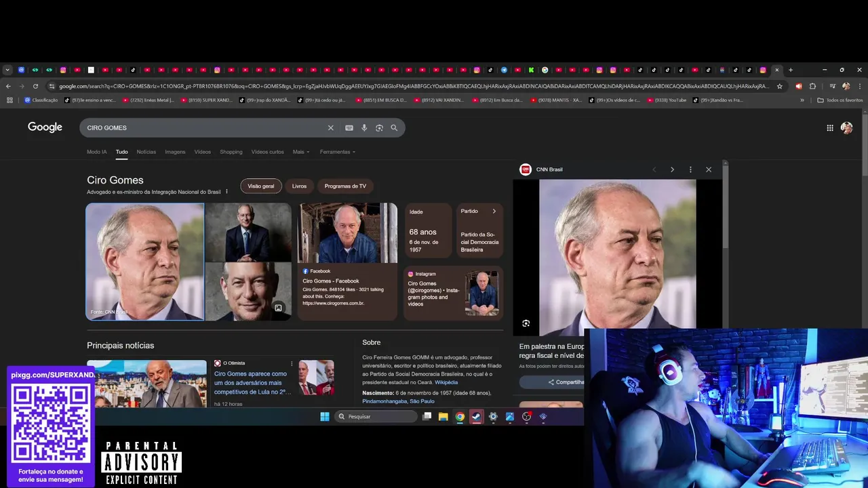Open Ciro Gomes Instagram card

coord(453,293)
